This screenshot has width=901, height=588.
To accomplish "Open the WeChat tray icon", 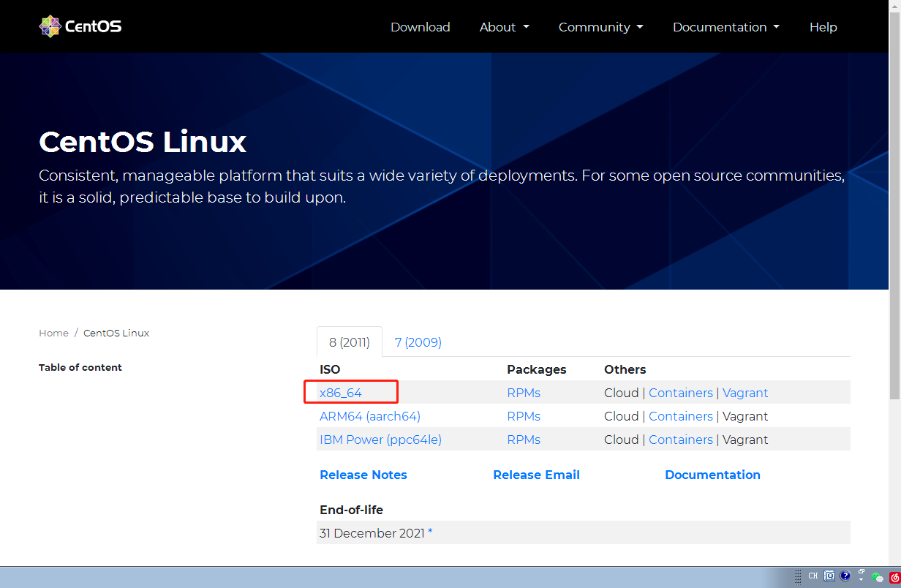I will 877,577.
